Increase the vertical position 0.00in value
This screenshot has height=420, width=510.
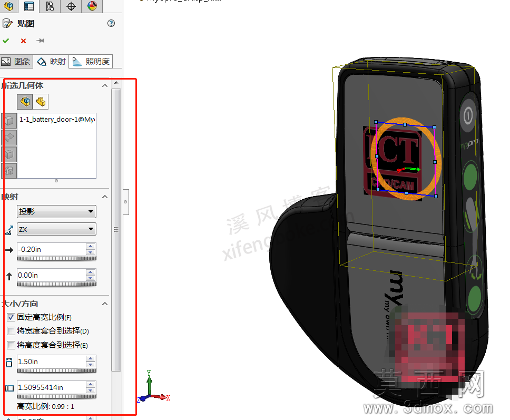coord(91,272)
